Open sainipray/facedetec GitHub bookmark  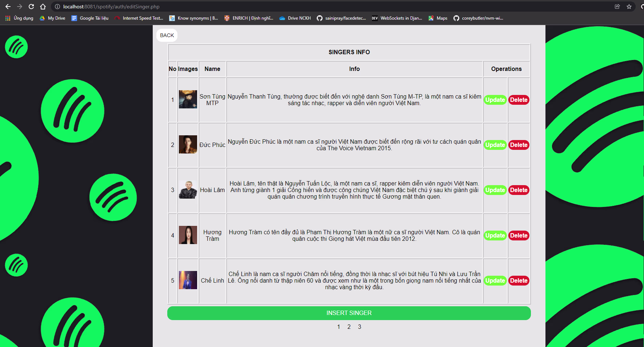tap(341, 18)
